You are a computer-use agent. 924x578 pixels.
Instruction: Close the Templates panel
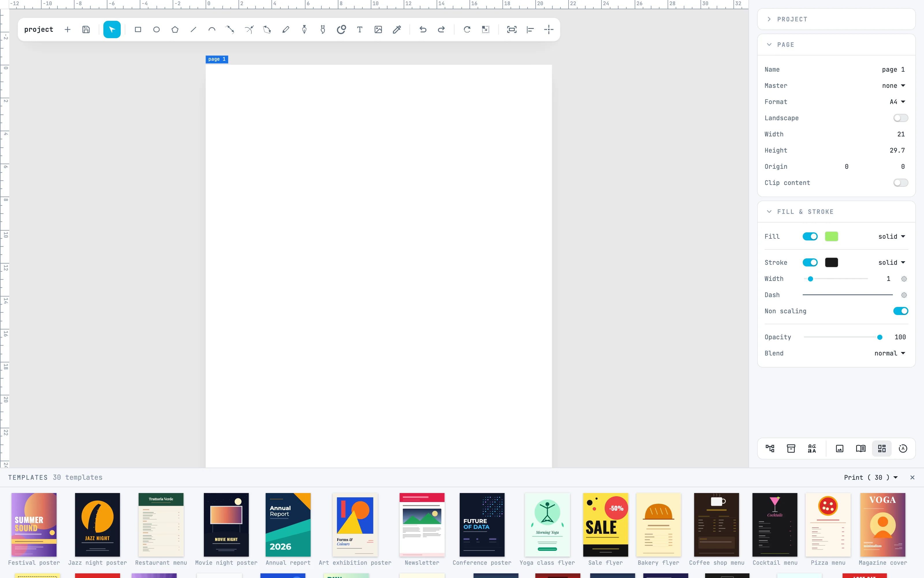click(x=912, y=477)
